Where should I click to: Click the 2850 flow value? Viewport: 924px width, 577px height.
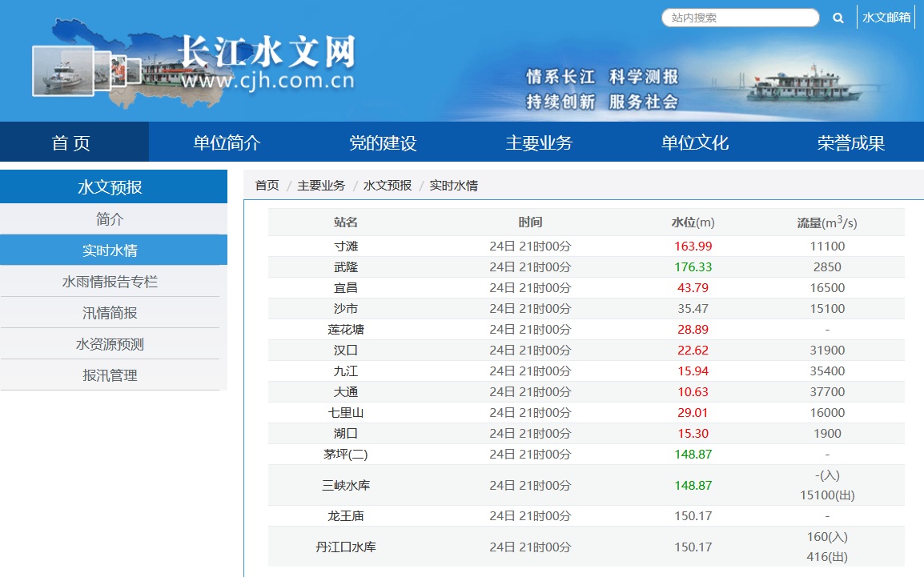[x=827, y=266]
